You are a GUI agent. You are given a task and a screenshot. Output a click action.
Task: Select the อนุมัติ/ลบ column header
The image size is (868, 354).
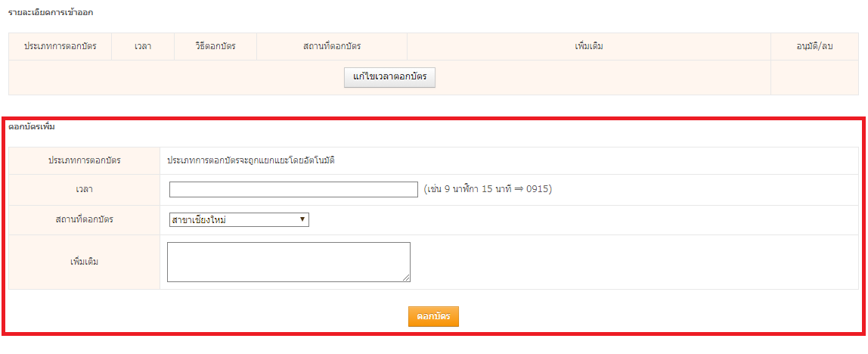pos(814,47)
